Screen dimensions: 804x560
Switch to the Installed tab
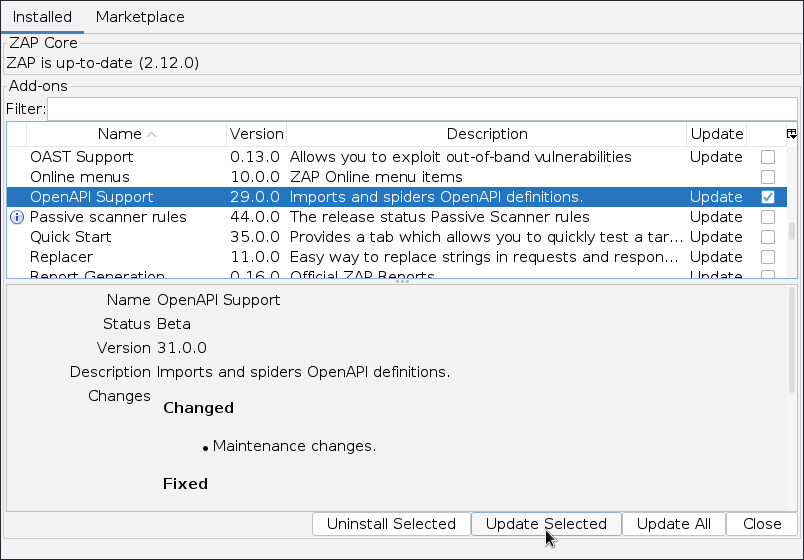click(x=42, y=17)
